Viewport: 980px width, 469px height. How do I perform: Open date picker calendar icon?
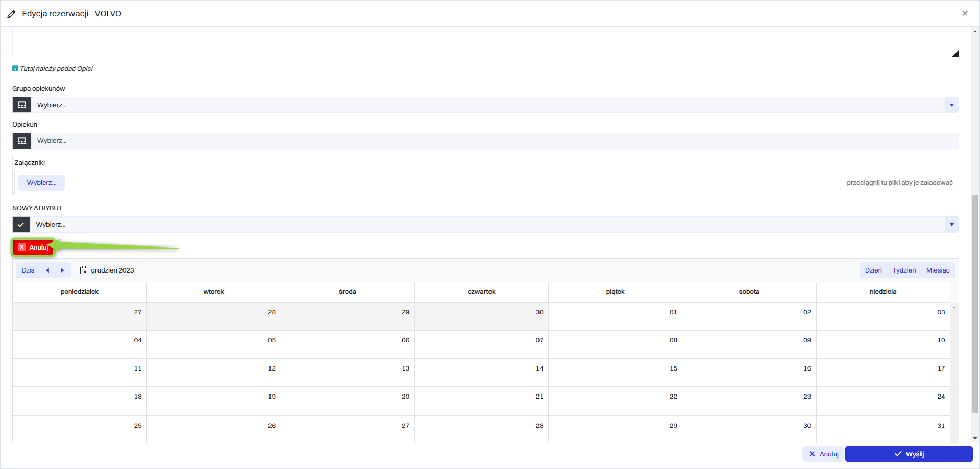(84, 270)
